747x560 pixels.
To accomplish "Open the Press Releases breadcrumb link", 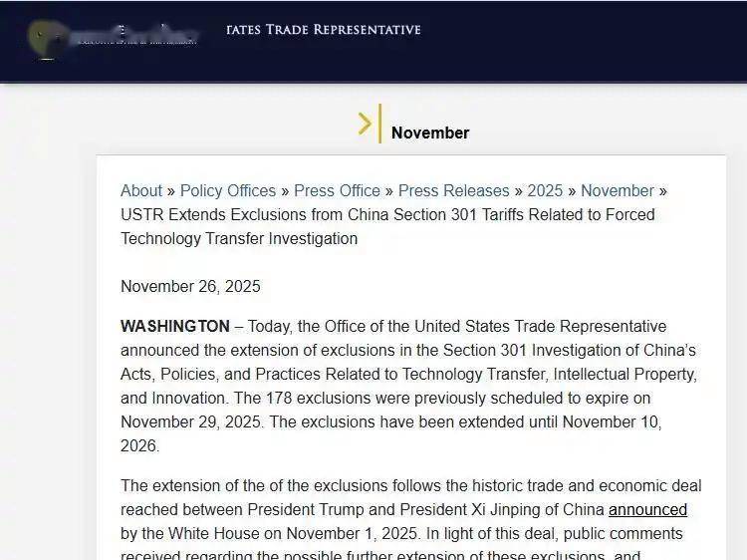I will click(455, 190).
